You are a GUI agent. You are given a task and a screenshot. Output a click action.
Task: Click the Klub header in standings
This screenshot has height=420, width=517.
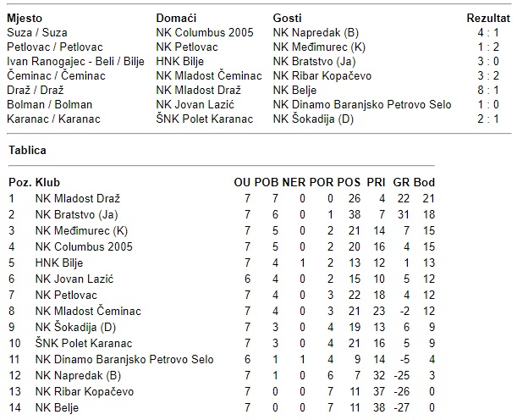[x=47, y=182]
